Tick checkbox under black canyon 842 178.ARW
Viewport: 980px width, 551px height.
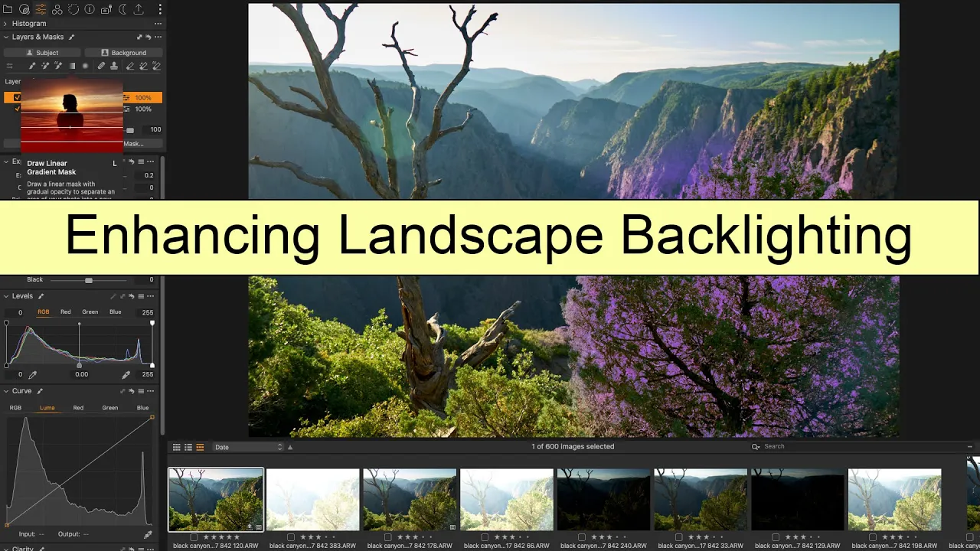coord(388,537)
